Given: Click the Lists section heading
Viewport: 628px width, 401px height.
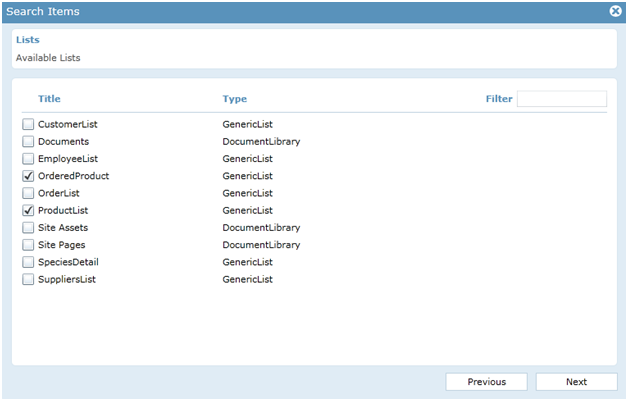Looking at the screenshot, I should pos(27,40).
